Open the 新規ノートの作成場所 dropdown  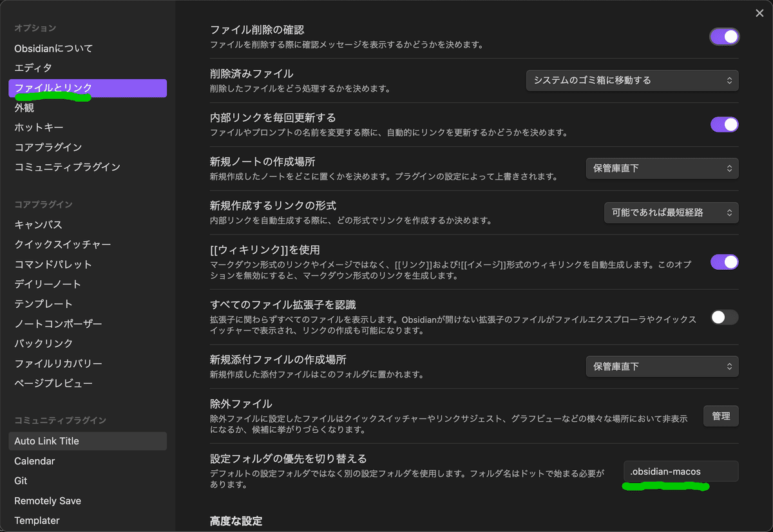coord(662,168)
